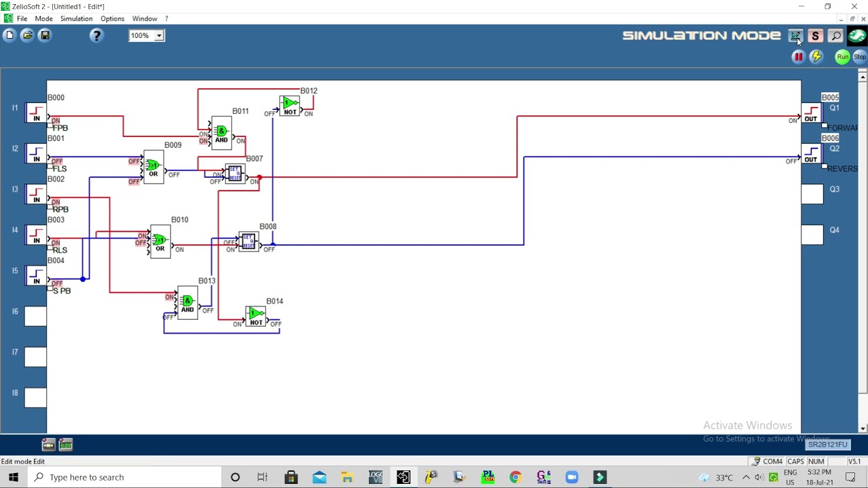Viewport: 868px width, 488px height.
Task: Switch to edit mode icon
Action: coord(795,36)
